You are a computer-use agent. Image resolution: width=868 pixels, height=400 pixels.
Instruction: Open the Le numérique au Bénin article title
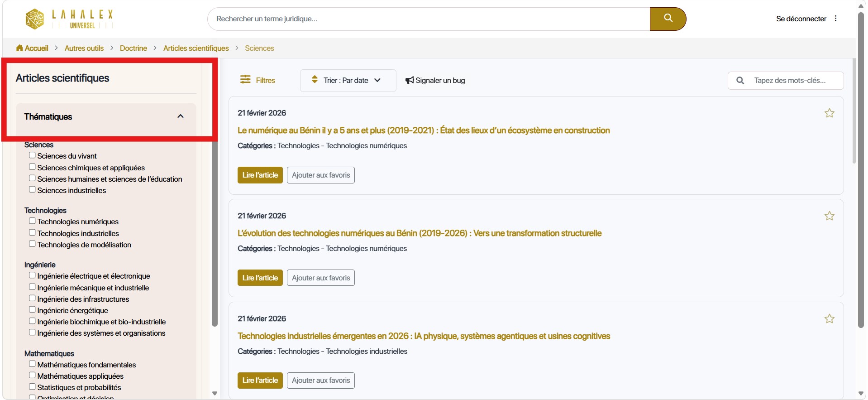point(424,130)
